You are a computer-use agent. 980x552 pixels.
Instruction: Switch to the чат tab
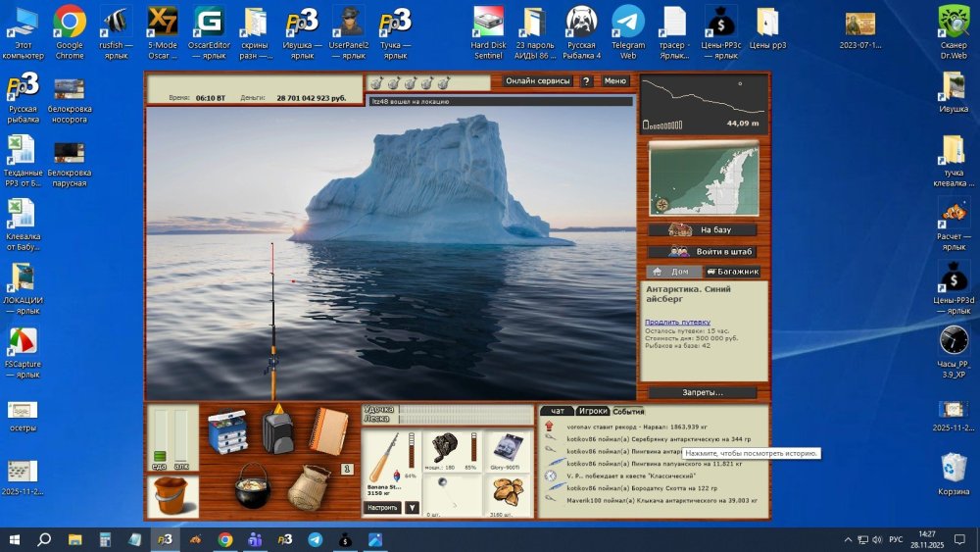click(x=557, y=411)
